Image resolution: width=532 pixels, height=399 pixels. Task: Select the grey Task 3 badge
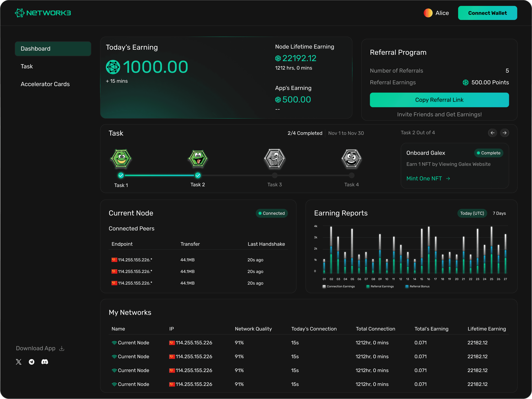[274, 158]
